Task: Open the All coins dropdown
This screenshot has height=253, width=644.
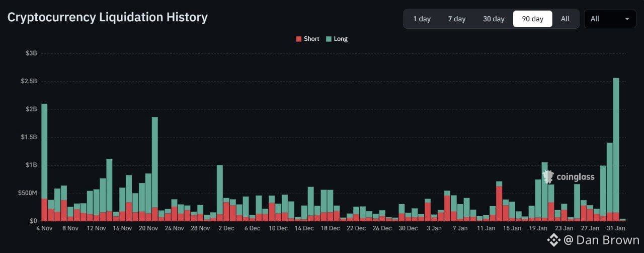Action: (x=610, y=19)
